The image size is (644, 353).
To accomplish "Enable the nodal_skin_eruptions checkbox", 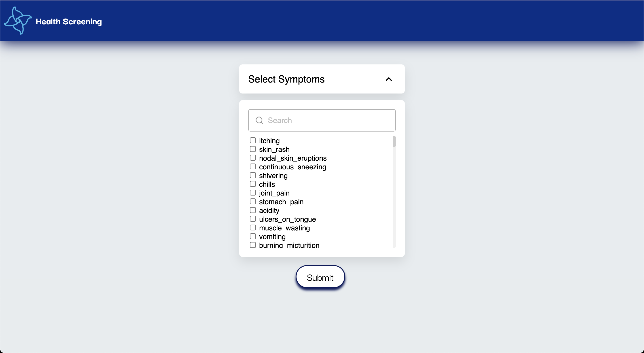I will coord(253,158).
